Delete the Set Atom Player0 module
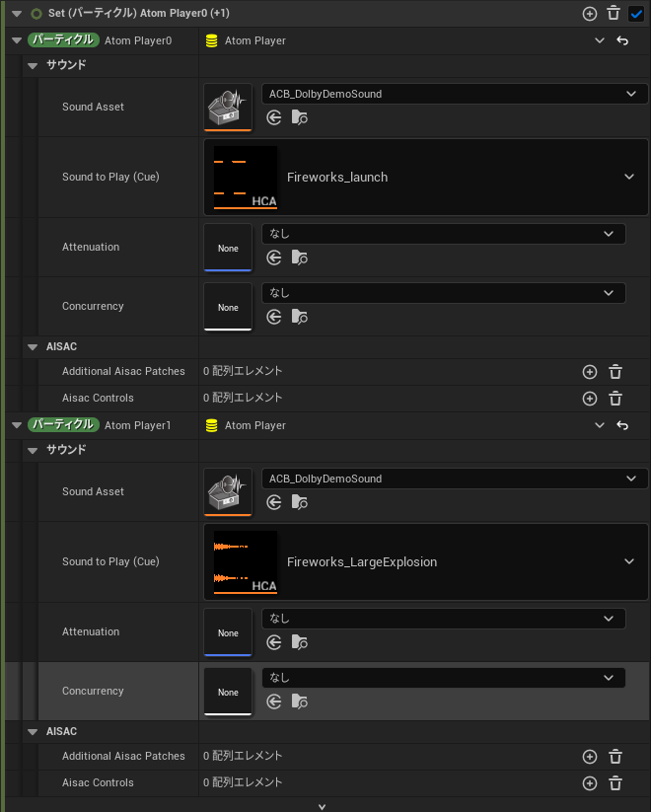The image size is (651, 812). tap(614, 14)
